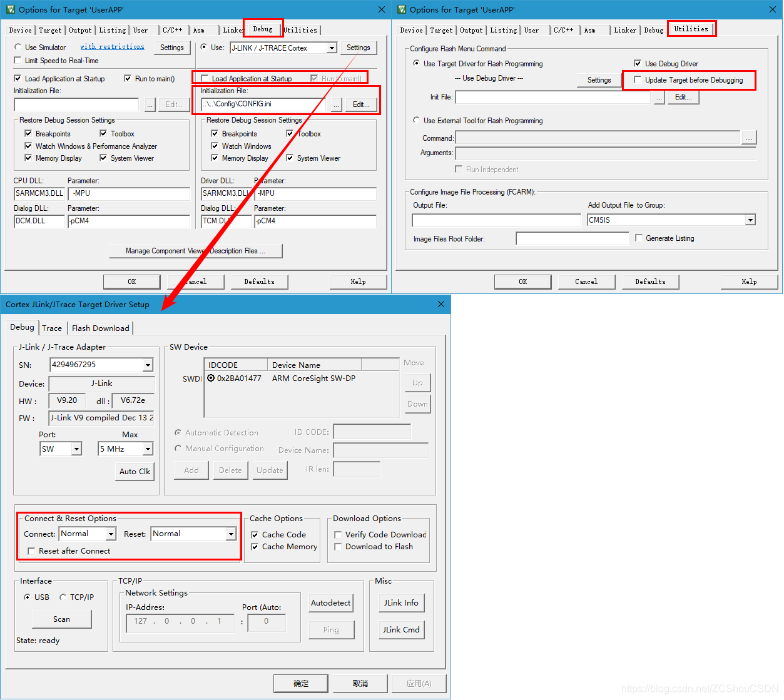This screenshot has width=784, height=700.
Task: Toggle Limit Speed to Real-Time checkbox
Action: (18, 61)
